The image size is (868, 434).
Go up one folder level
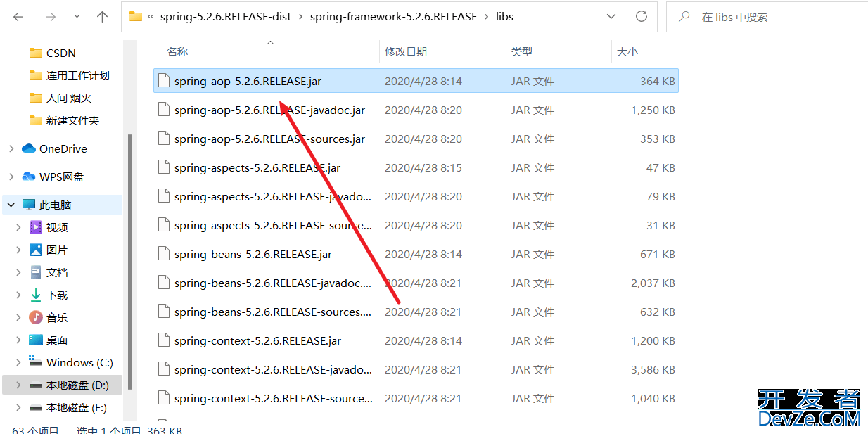[x=103, y=17]
